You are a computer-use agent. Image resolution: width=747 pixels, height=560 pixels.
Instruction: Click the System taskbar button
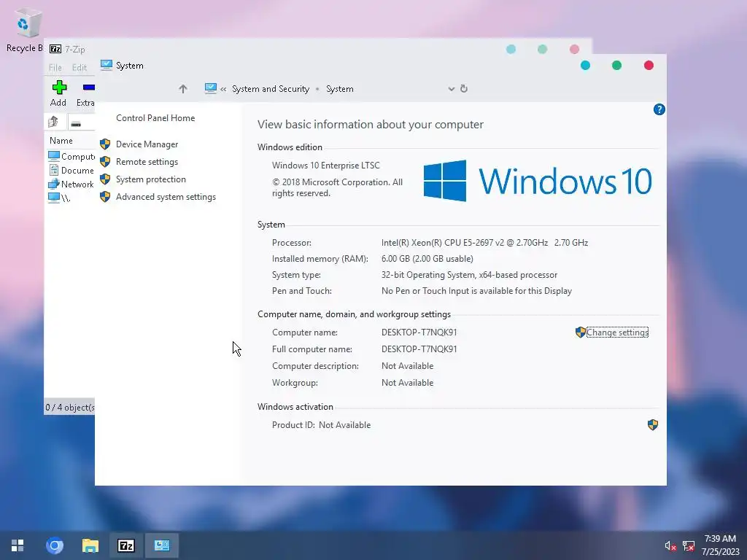pos(162,545)
